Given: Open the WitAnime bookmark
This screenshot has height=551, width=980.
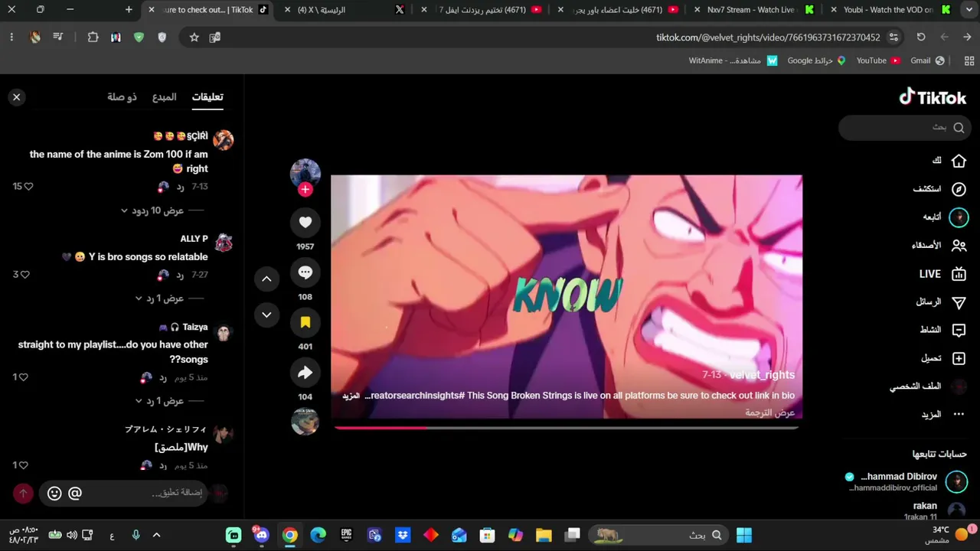Looking at the screenshot, I should pos(733,60).
